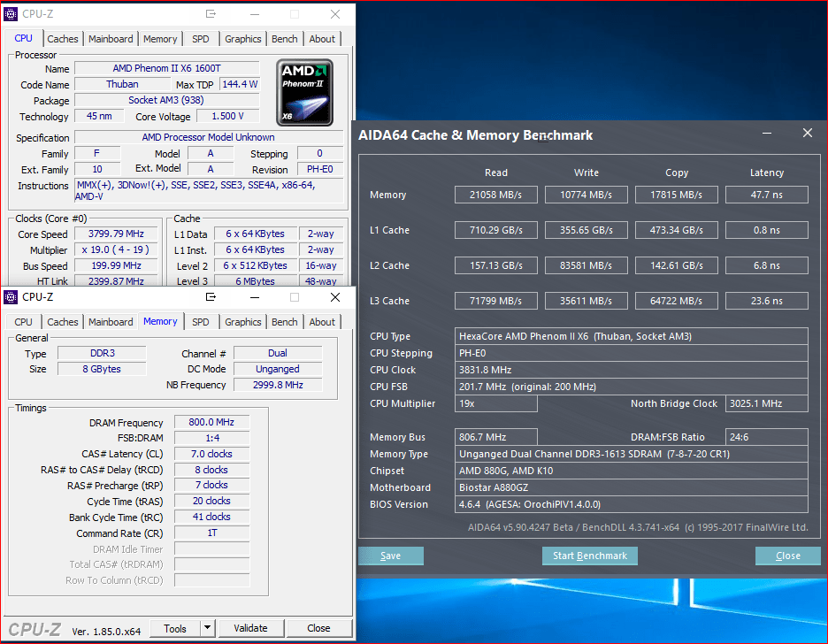Click the North Bridge Clock value 3025.1 MHz
The width and height of the screenshot is (828, 644).
point(767,403)
